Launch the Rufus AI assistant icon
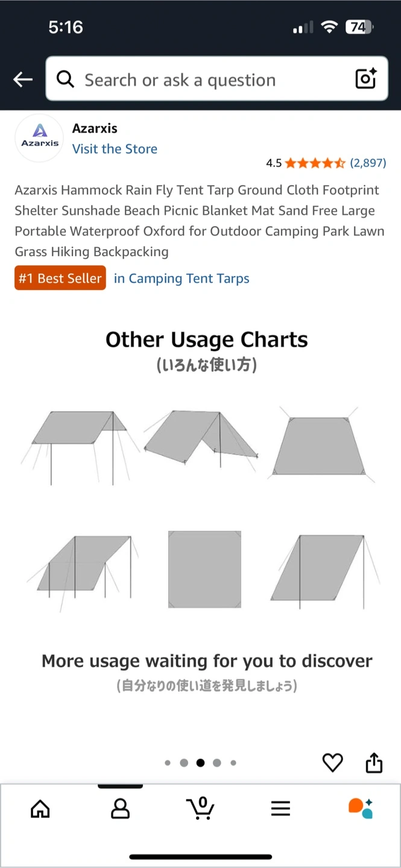 [x=361, y=808]
